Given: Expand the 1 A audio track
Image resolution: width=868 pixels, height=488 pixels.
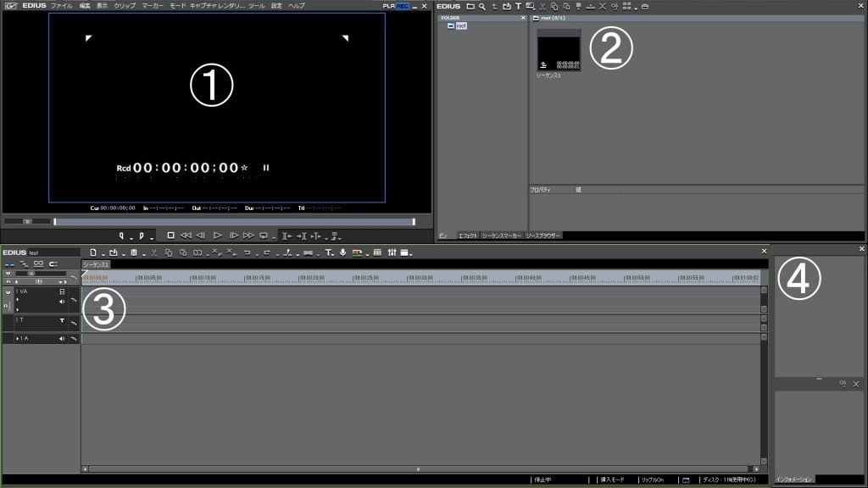Looking at the screenshot, I should click(x=17, y=338).
